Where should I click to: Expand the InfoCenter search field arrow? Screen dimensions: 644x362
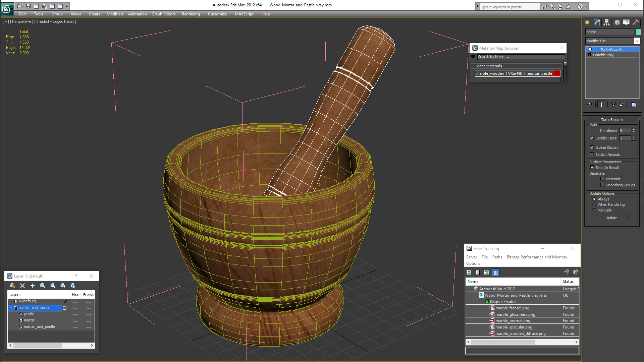point(478,6)
